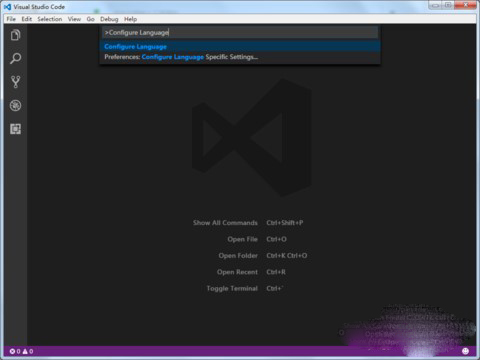Click the VS Code logo in title bar
480x360 pixels.
7,7
